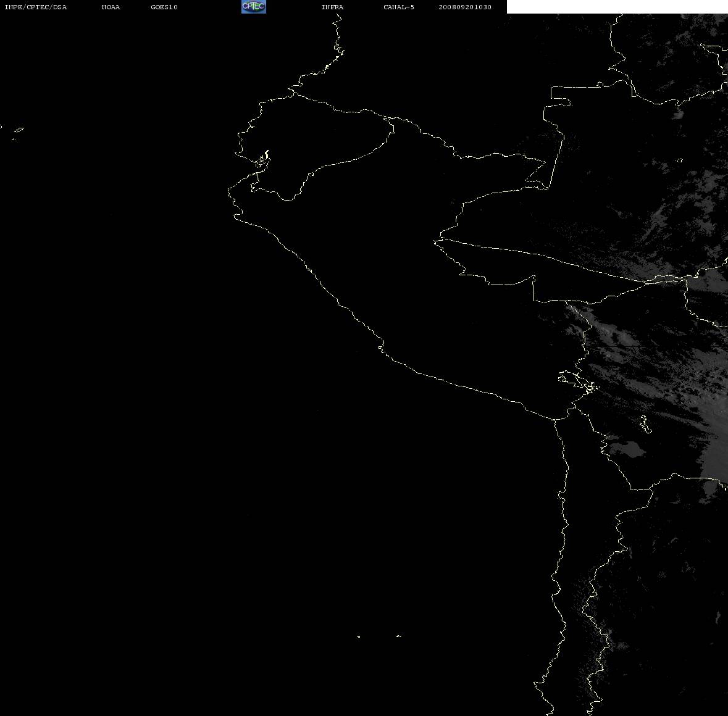Click the INFRA channel type label
The width and height of the screenshot is (728, 716).
332,7
